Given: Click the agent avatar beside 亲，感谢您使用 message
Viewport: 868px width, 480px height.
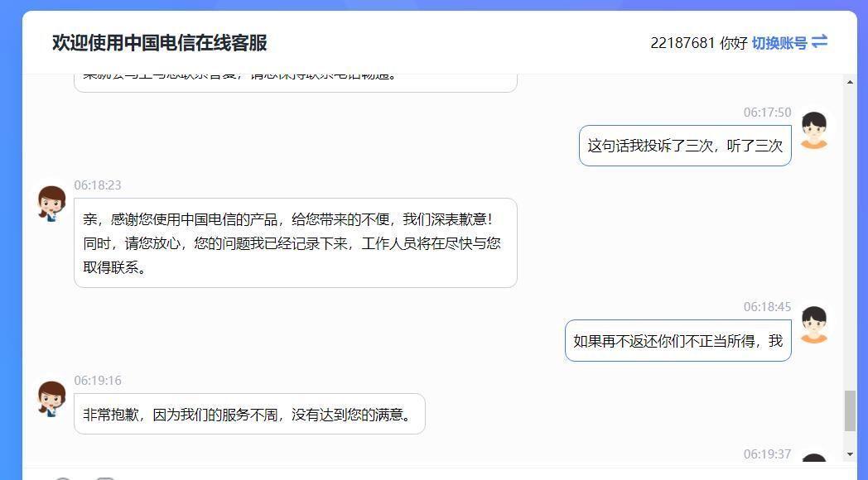Looking at the screenshot, I should [x=52, y=204].
